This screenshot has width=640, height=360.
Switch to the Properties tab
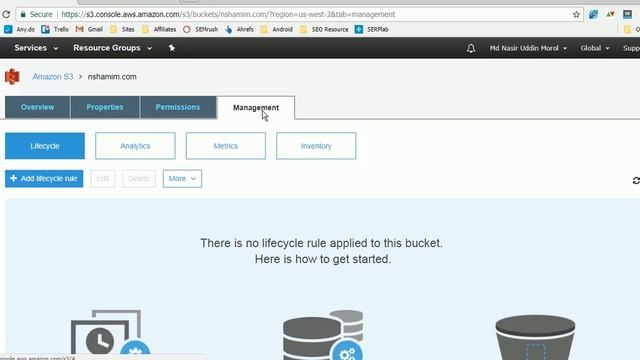click(105, 107)
